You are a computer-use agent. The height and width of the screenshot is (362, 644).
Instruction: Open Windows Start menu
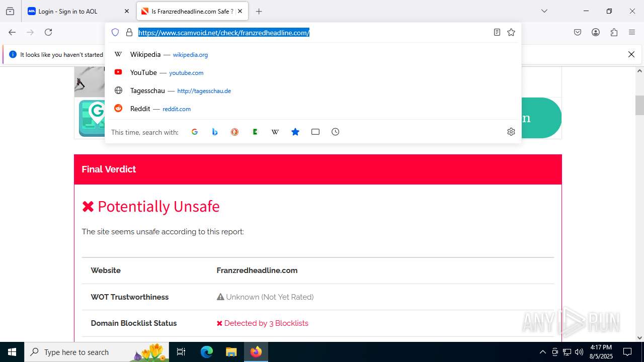point(12,352)
